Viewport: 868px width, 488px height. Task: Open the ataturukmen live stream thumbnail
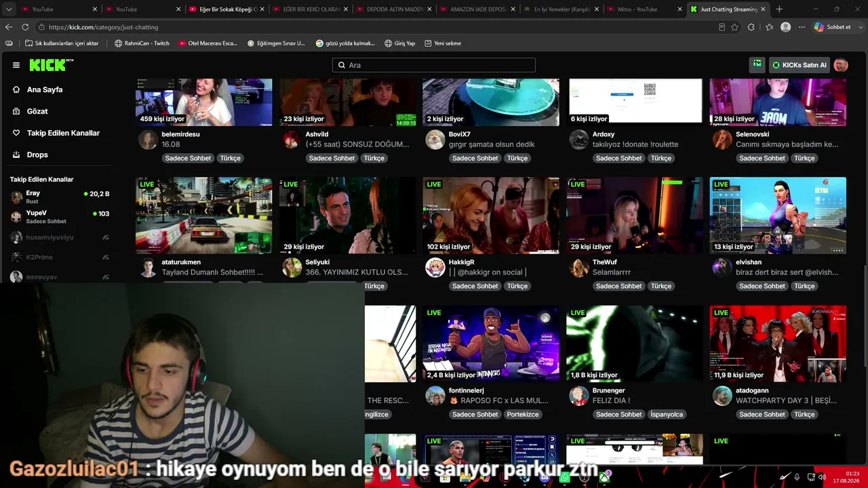click(x=203, y=216)
